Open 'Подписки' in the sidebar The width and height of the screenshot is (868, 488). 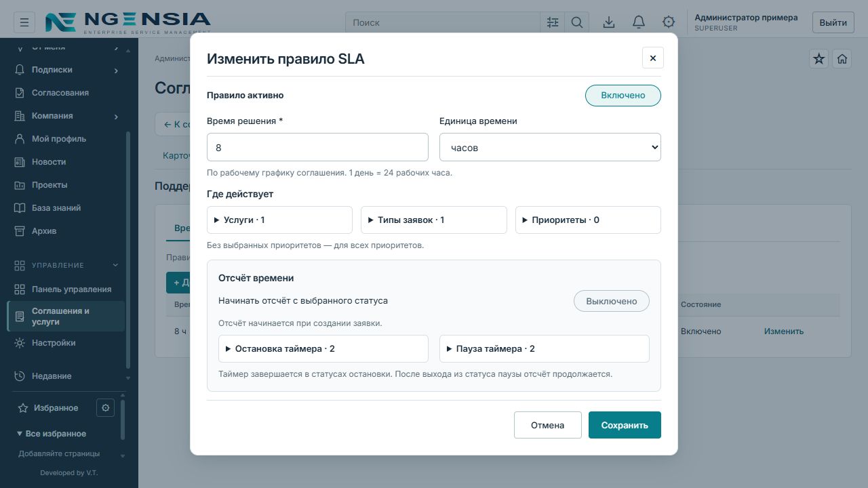pyautogui.click(x=66, y=70)
